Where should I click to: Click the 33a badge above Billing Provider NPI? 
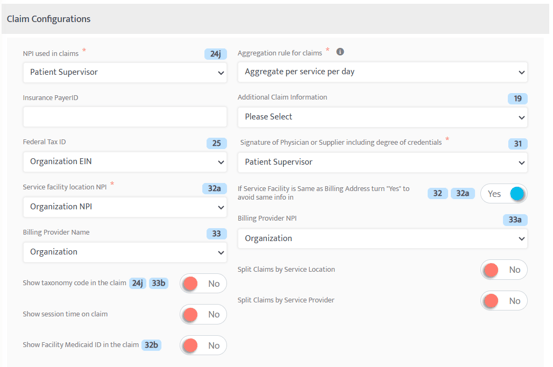(515, 220)
